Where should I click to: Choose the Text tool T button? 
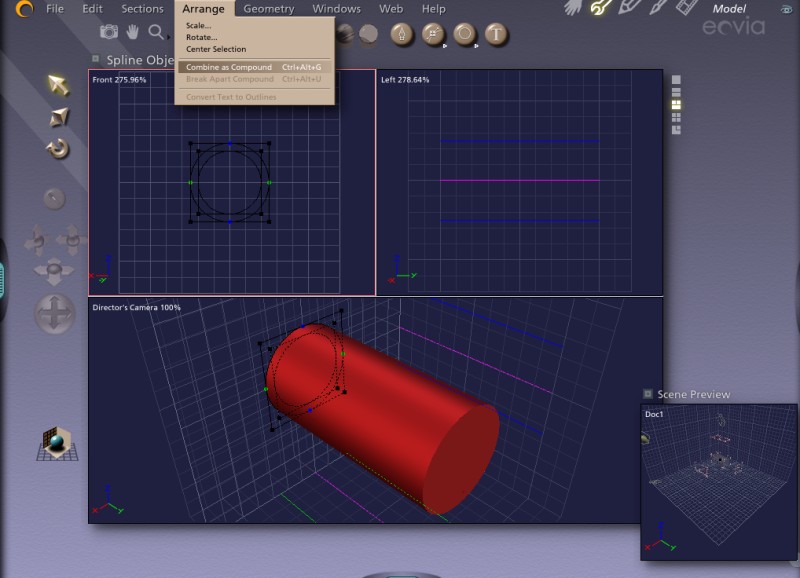coord(496,34)
